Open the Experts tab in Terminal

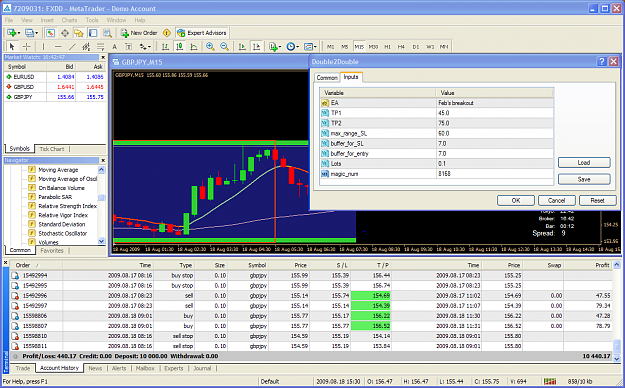coord(174,368)
